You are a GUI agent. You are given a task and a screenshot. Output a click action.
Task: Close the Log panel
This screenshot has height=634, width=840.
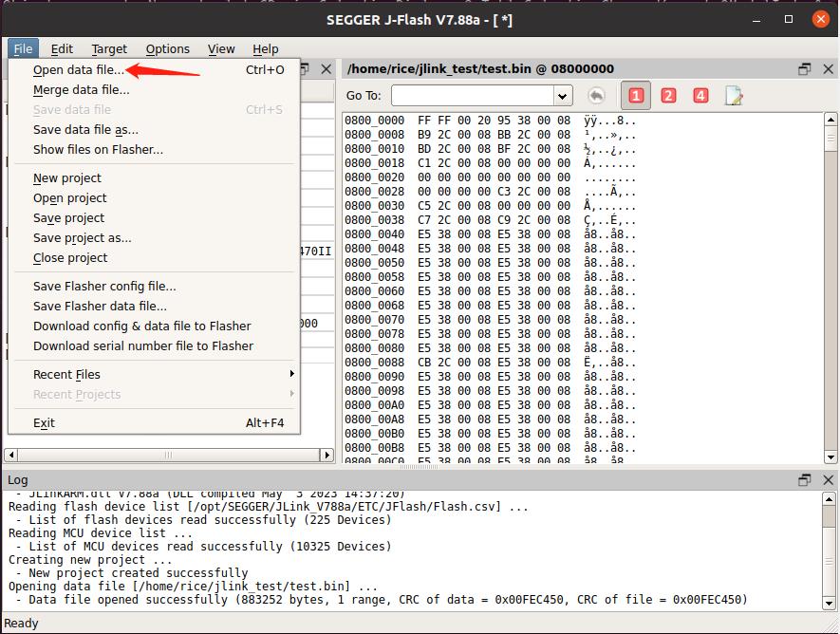(x=828, y=480)
